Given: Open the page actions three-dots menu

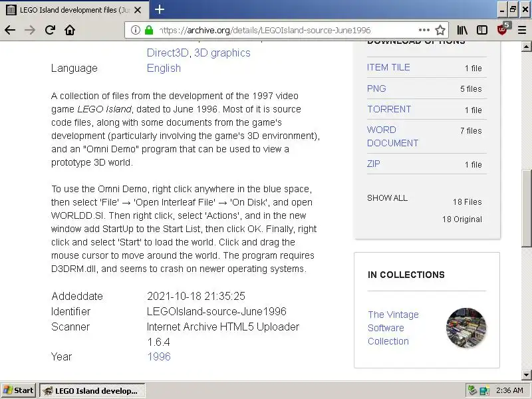Looking at the screenshot, I should (x=424, y=30).
